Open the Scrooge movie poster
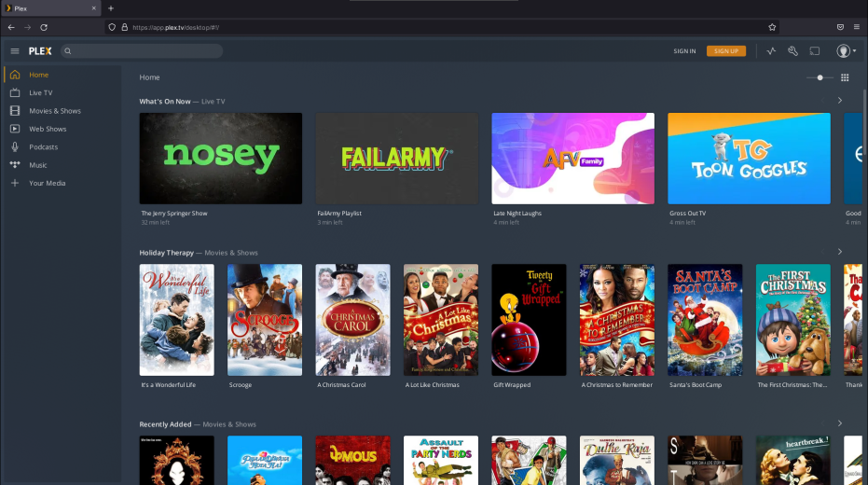 [x=265, y=320]
